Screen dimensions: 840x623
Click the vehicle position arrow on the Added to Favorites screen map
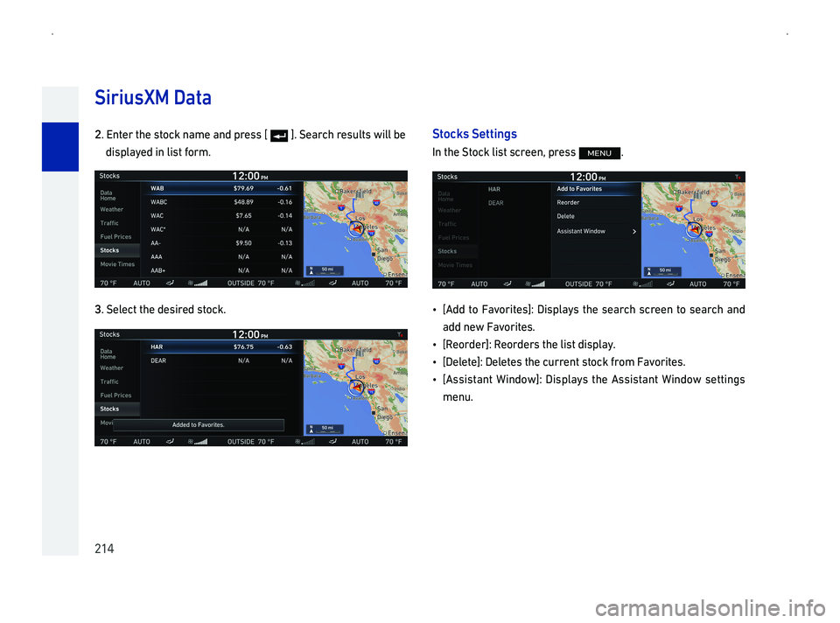(x=356, y=388)
